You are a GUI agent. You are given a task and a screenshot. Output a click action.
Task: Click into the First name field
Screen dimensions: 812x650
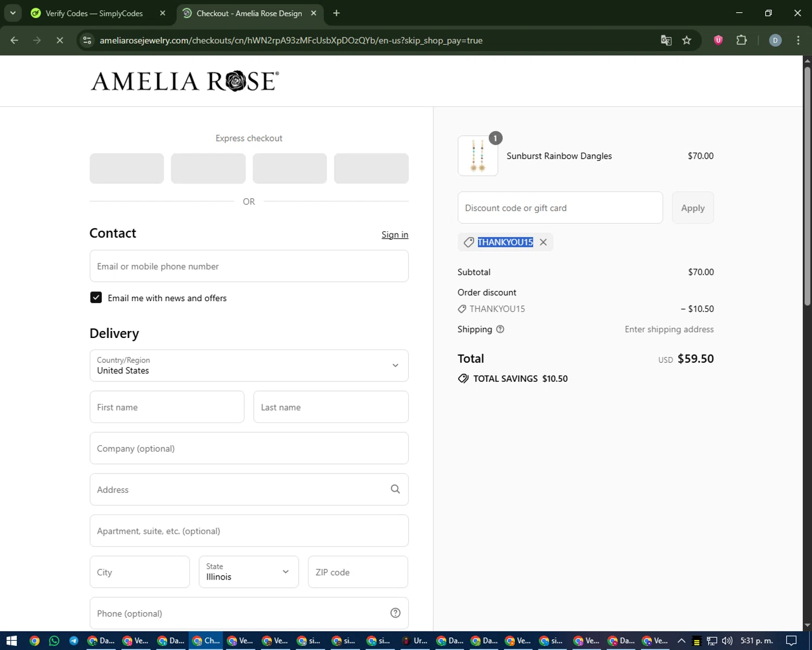(x=167, y=407)
